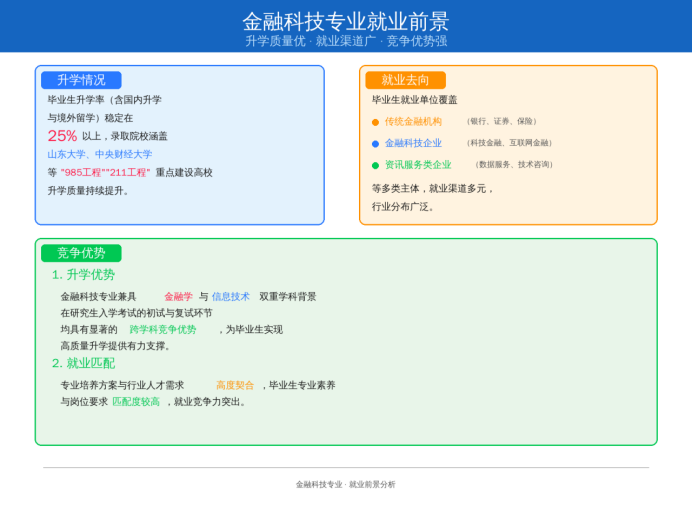Click the line 等多类主体，就业渠道多元，
692x519 pixels.
tap(433, 188)
